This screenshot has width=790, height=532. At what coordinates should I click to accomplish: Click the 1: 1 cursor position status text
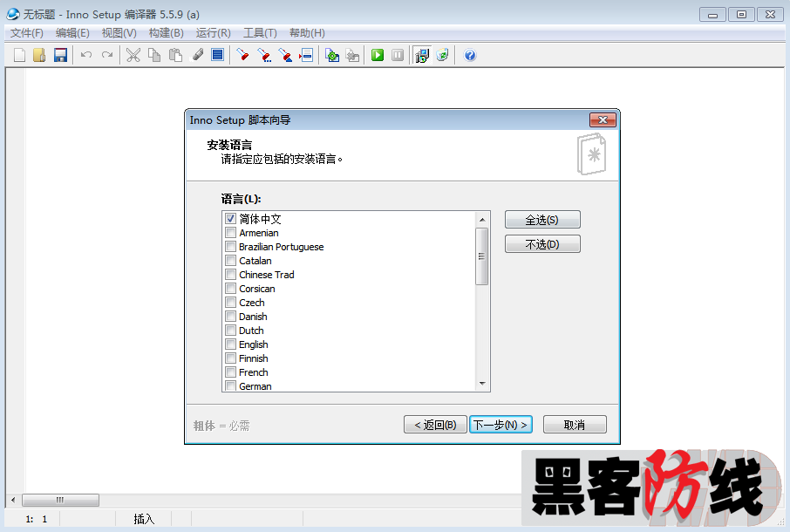(37, 519)
